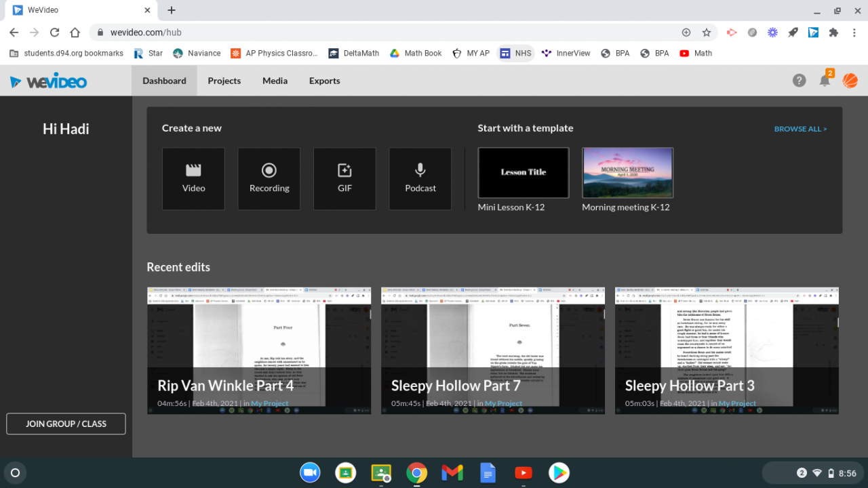The height and width of the screenshot is (488, 868).
Task: Click the Join Group / Class button
Action: 66,424
